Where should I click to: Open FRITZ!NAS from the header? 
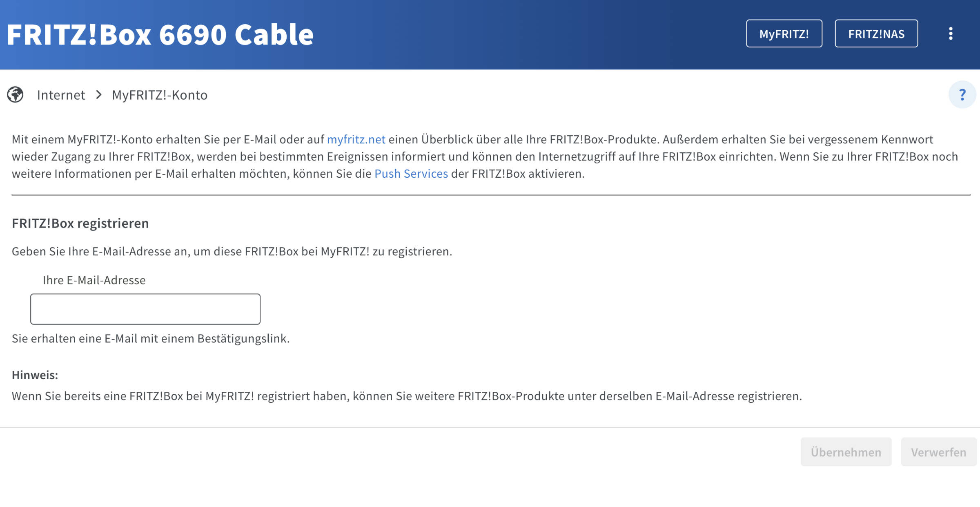tap(877, 34)
